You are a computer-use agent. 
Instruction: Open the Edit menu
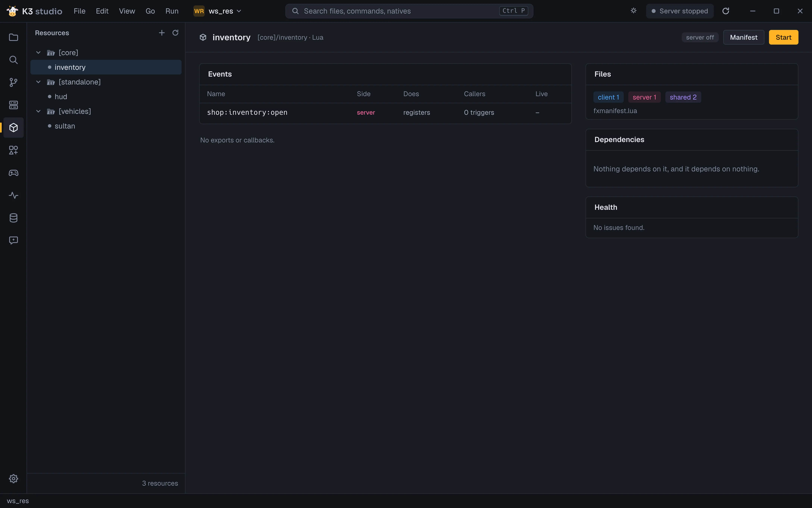point(102,11)
